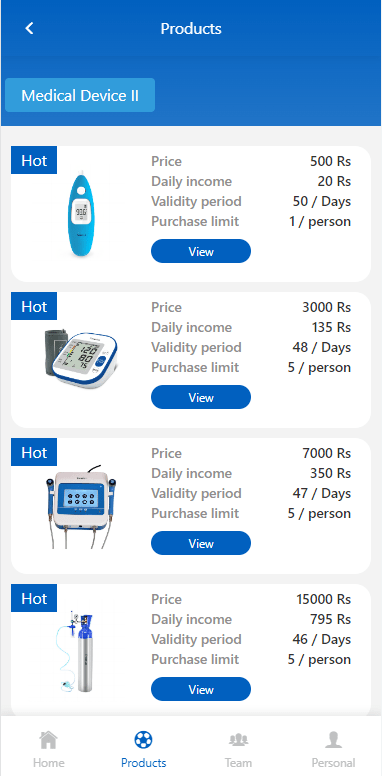Select the Medical Device II category tab
This screenshot has width=382, height=776.
[x=80, y=95]
